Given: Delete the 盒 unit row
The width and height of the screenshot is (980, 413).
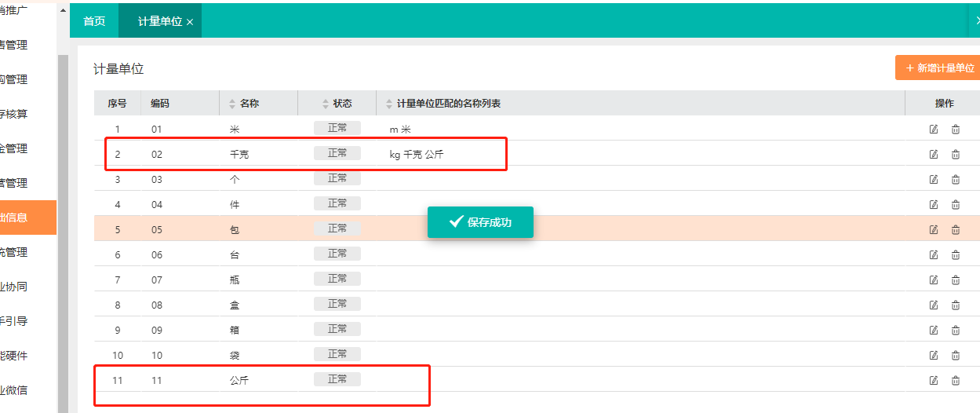Looking at the screenshot, I should coord(956,305).
